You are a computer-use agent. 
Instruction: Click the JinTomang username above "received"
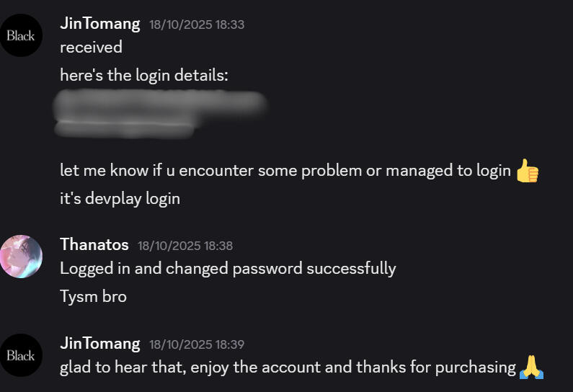99,23
